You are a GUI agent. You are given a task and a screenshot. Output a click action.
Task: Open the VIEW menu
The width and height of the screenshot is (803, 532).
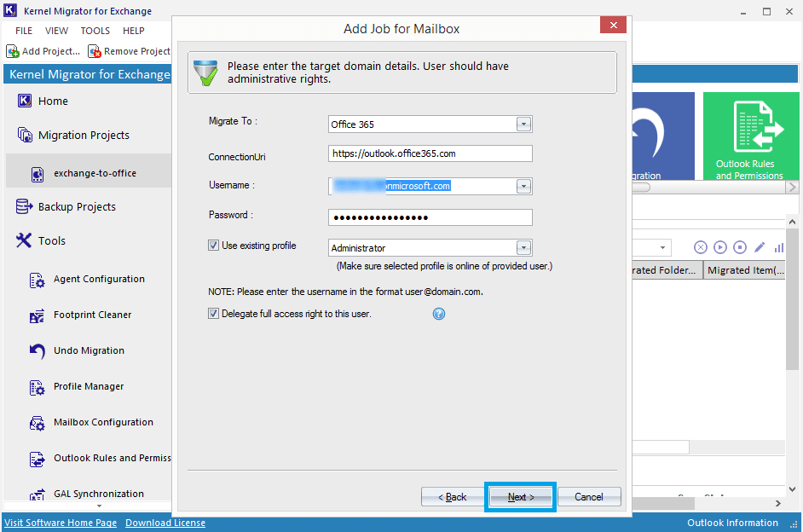pos(56,31)
